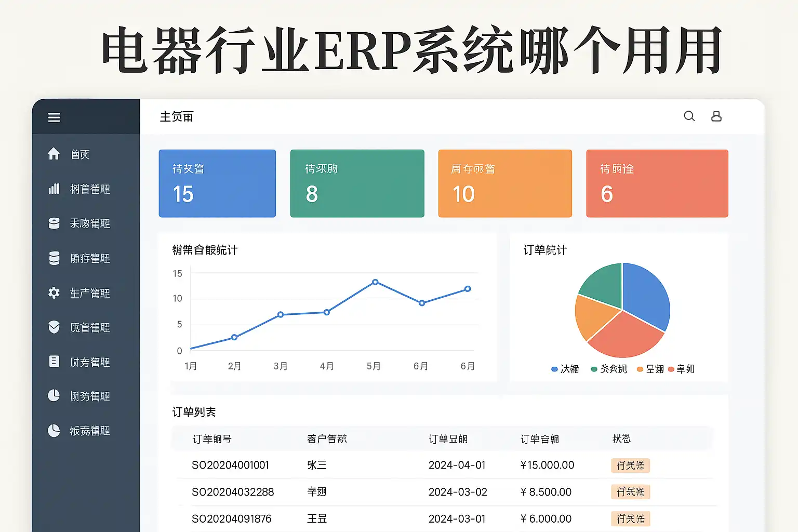The height and width of the screenshot is (532, 798).
Task: Click the gear icon beside 生产 menu
Action: pyautogui.click(x=54, y=293)
